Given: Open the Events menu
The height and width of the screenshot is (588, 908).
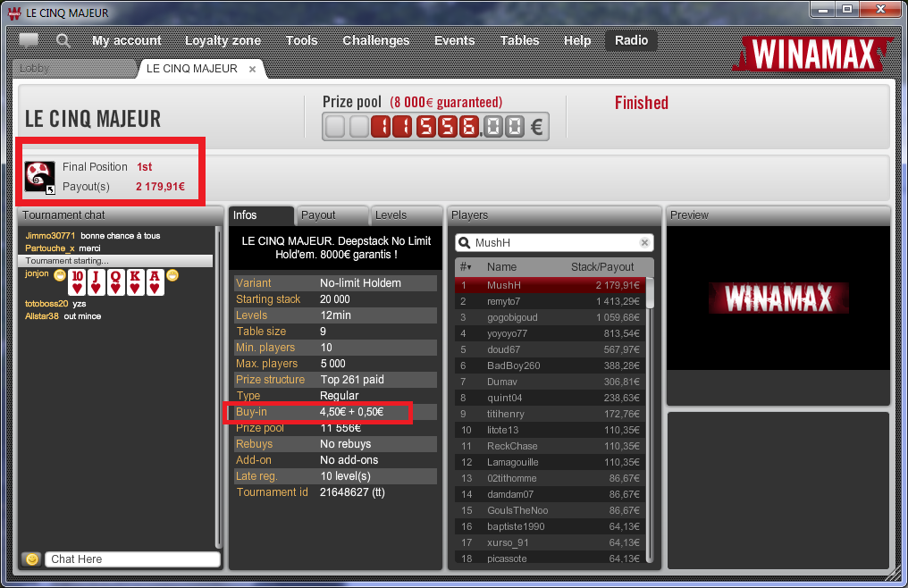Looking at the screenshot, I should 455,40.
